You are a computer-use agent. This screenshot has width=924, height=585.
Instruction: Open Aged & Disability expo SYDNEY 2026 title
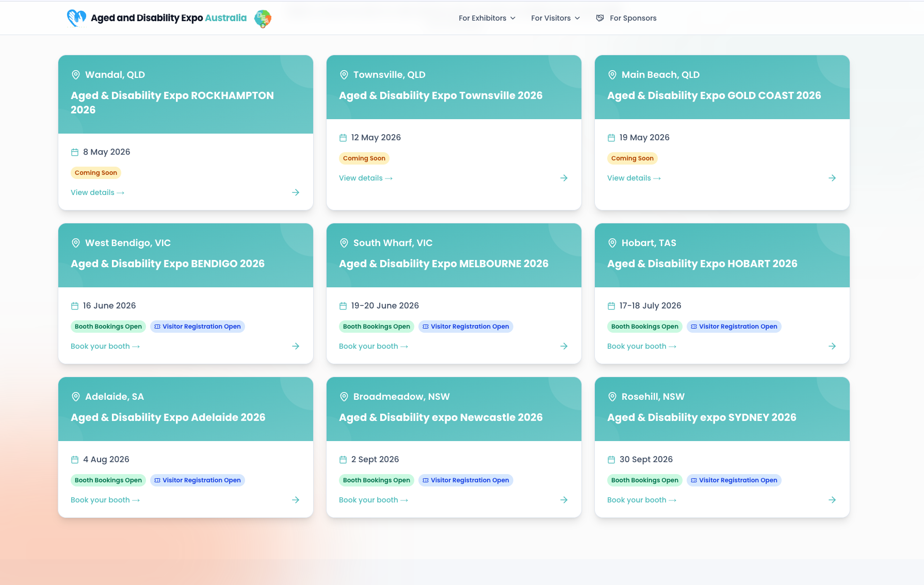click(702, 417)
